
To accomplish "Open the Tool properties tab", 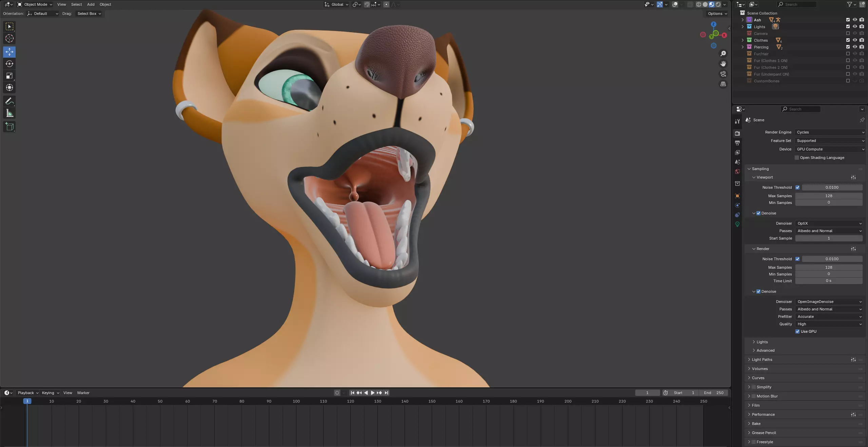I will [x=737, y=121].
